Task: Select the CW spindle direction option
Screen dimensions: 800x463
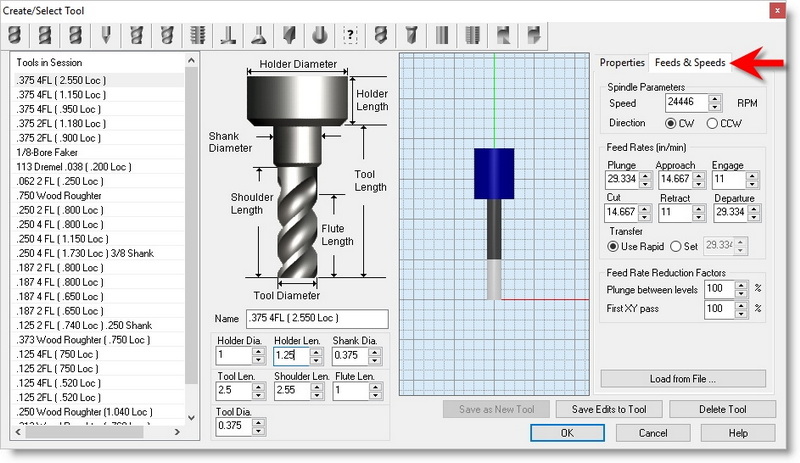Action: coord(671,123)
